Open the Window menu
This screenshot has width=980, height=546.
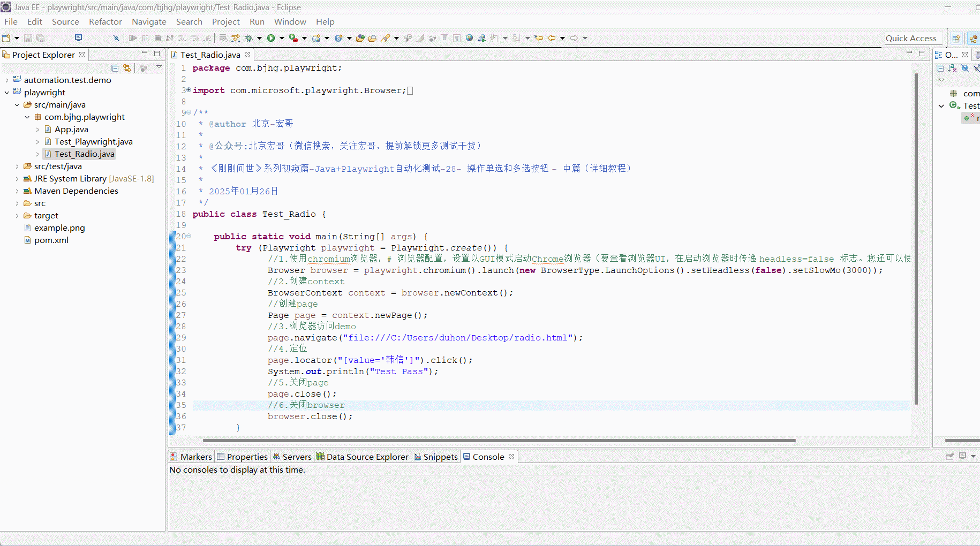[x=290, y=21]
